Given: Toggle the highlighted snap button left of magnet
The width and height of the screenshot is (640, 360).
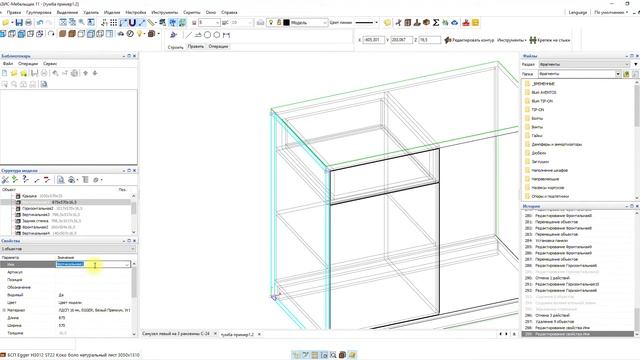Looking at the screenshot, I should click(x=123, y=22).
